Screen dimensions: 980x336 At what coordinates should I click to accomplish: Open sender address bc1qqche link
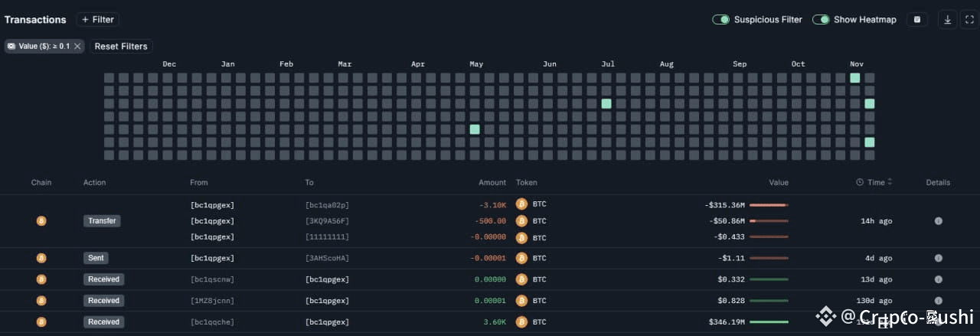click(212, 322)
